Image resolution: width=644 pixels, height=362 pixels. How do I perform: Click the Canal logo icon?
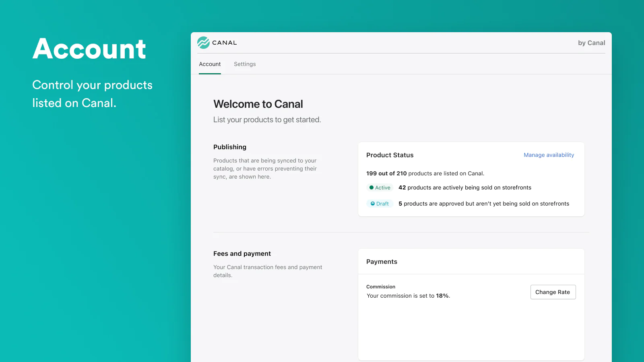[x=203, y=43]
